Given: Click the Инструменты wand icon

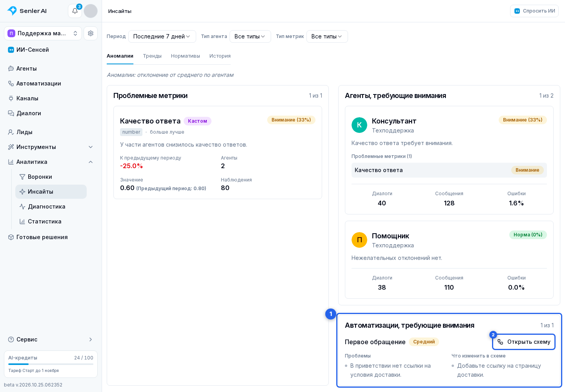Looking at the screenshot, I should 11,147.
